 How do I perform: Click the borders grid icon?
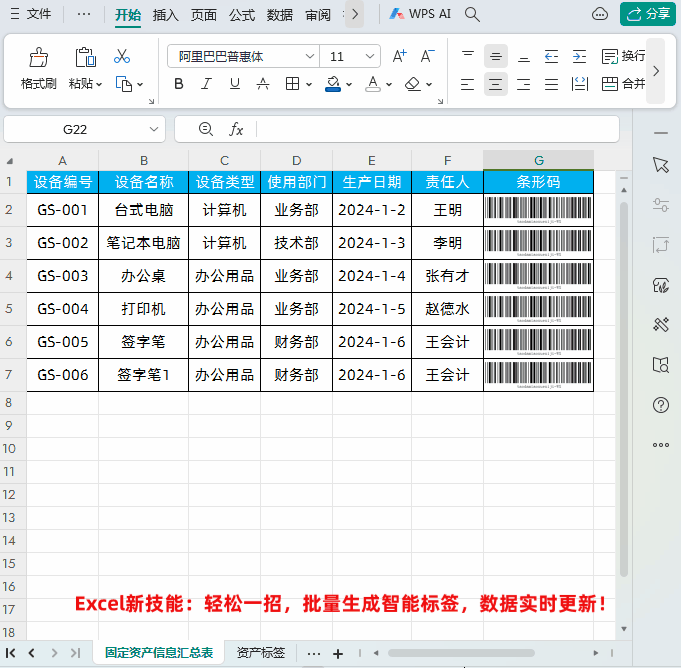(x=292, y=83)
